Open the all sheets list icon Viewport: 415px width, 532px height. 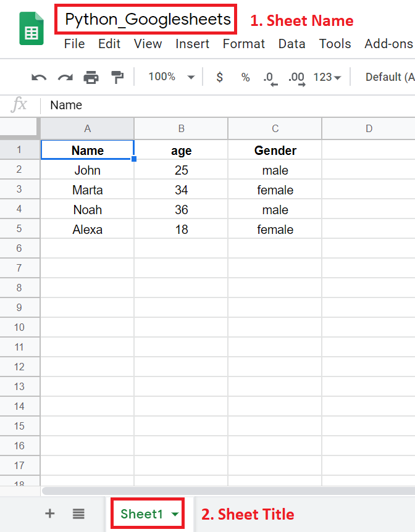[79, 513]
